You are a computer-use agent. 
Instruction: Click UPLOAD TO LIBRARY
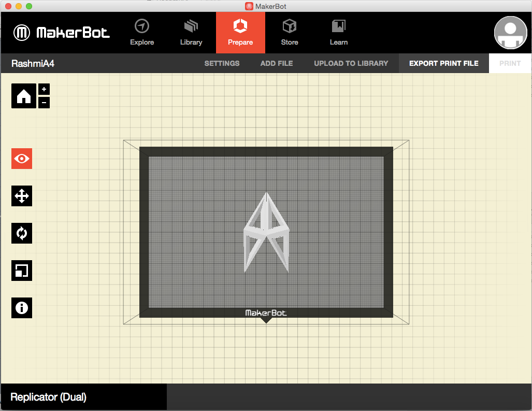351,63
